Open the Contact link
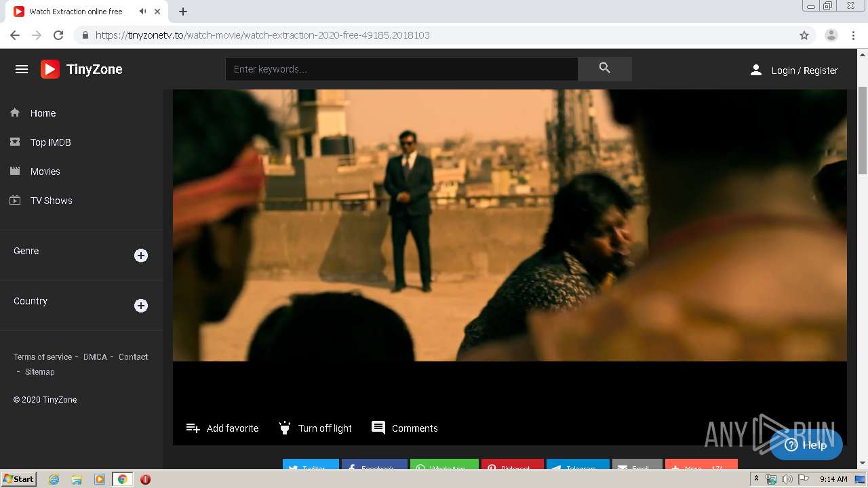The height and width of the screenshot is (488, 868). pyautogui.click(x=133, y=357)
